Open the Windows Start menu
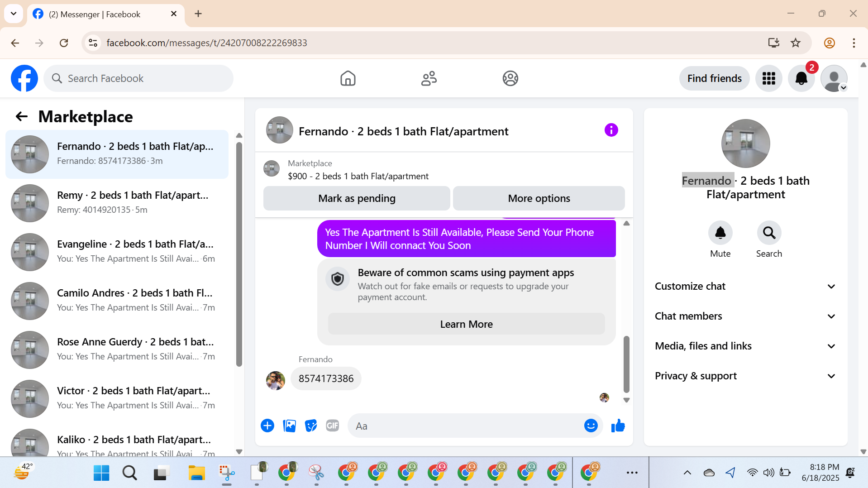 coord(101,473)
